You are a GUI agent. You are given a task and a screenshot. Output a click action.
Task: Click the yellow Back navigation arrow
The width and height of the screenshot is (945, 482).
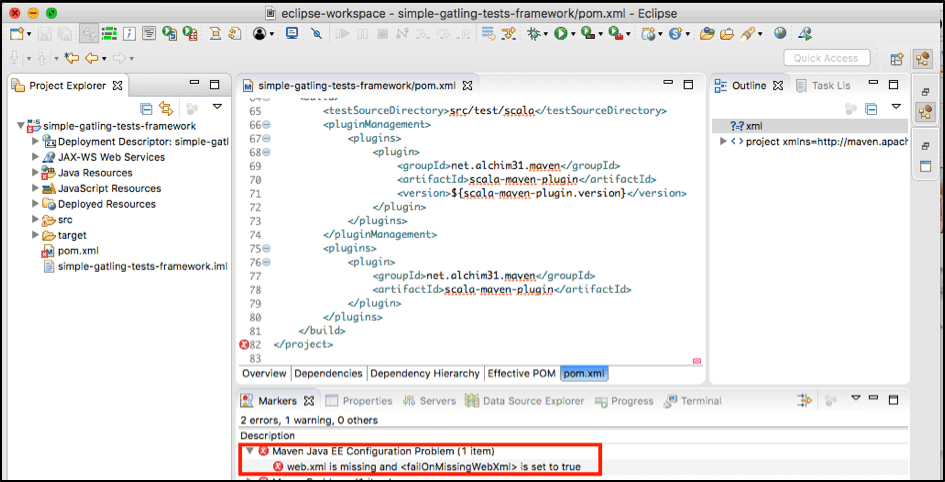(92, 58)
